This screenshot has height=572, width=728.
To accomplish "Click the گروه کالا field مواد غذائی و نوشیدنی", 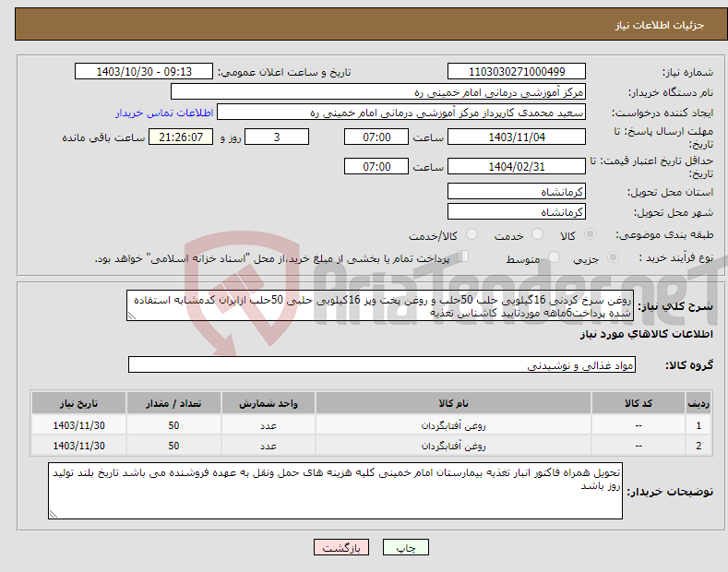I will pyautogui.click(x=382, y=365).
